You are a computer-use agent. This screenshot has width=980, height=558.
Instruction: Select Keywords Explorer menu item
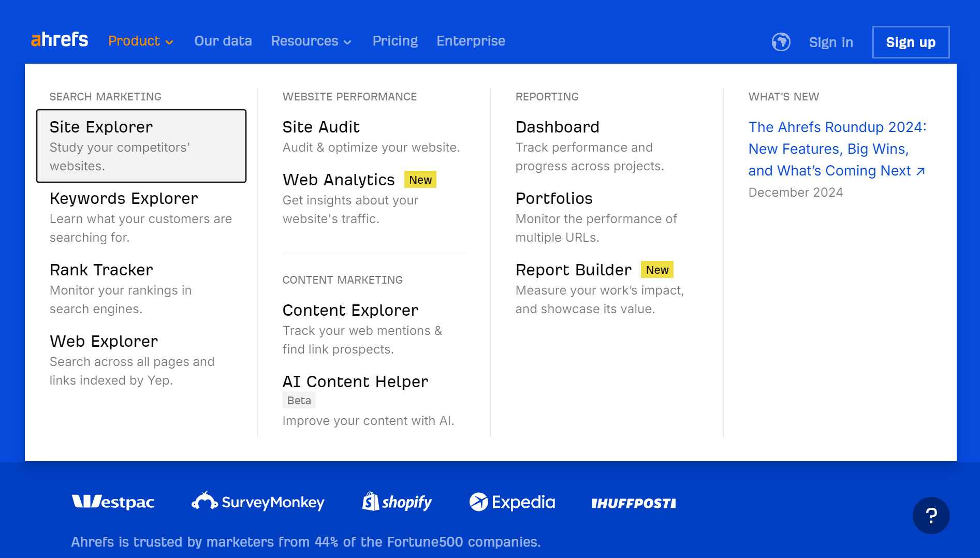[141, 217]
